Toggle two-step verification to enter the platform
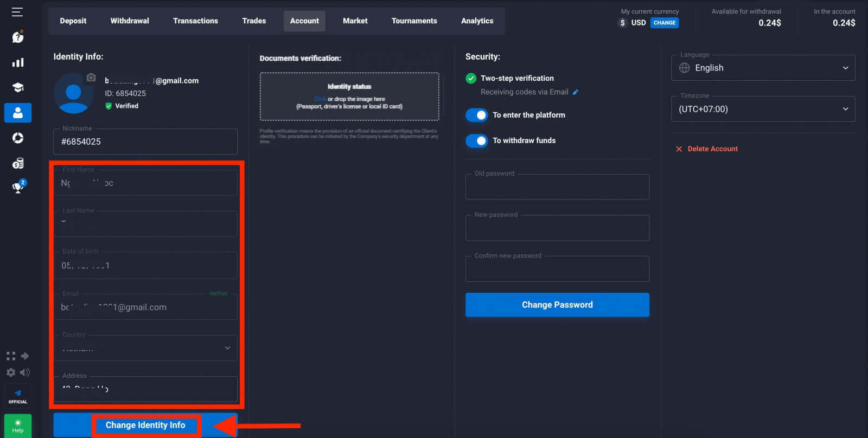868x438 pixels. point(477,115)
